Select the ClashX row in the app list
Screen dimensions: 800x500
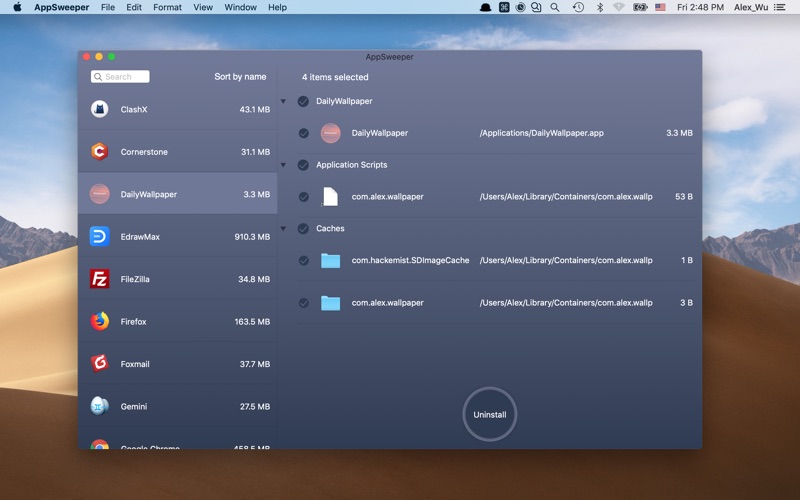click(178, 109)
